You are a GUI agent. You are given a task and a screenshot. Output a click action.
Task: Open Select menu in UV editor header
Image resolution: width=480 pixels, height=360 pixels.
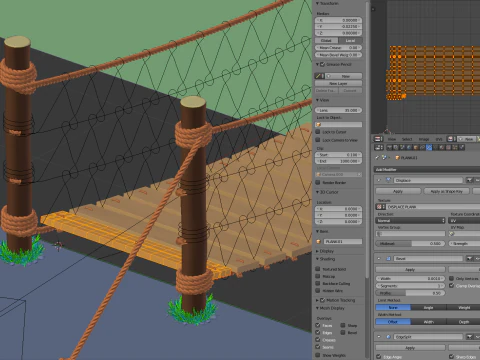407,139
